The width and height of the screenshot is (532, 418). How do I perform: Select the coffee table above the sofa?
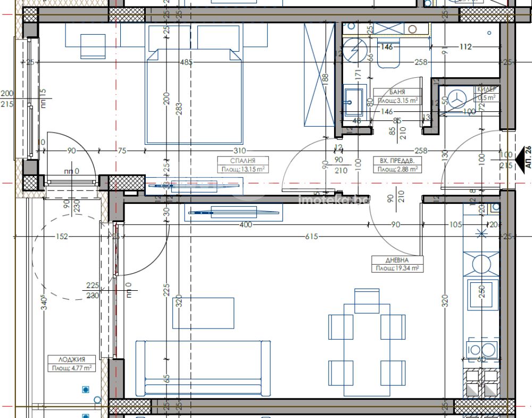click(204, 313)
